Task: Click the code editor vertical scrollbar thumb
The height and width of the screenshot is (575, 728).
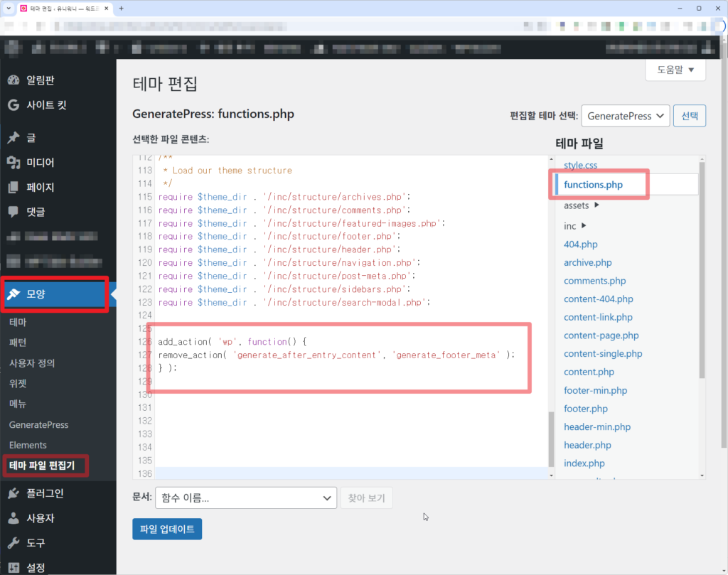Action: coord(552,439)
